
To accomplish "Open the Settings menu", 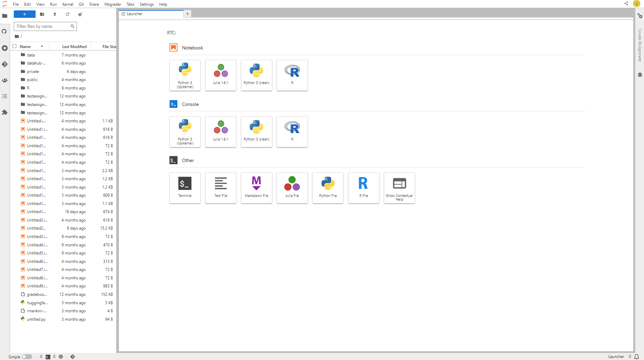I will pos(146,4).
